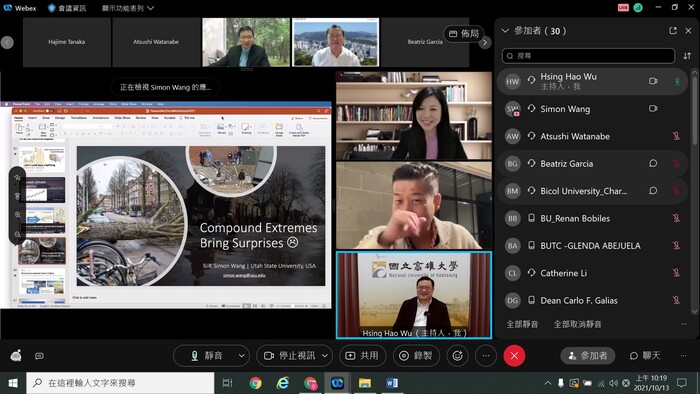
Task: Open the meeting info tab
Action: pos(67,8)
